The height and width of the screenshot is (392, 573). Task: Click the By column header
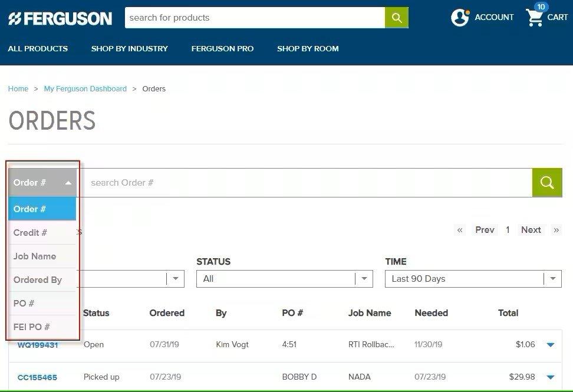click(221, 313)
